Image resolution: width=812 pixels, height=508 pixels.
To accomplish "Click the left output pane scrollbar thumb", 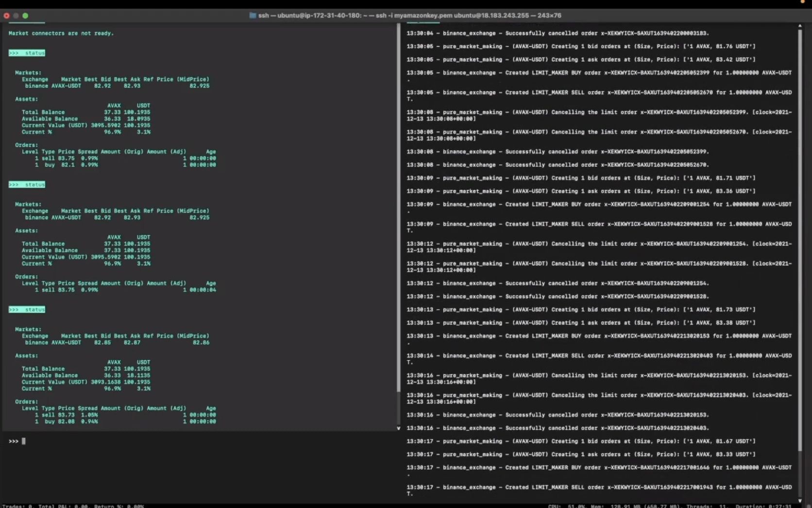I will [399, 208].
